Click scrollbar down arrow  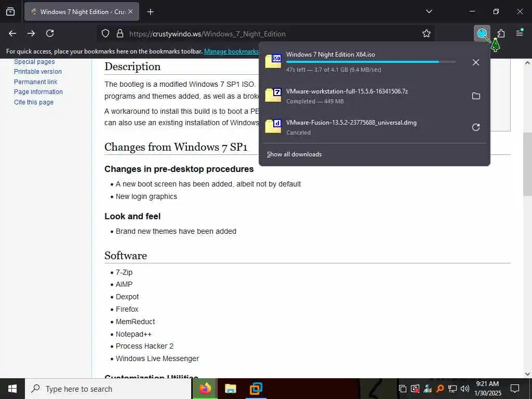(x=527, y=374)
